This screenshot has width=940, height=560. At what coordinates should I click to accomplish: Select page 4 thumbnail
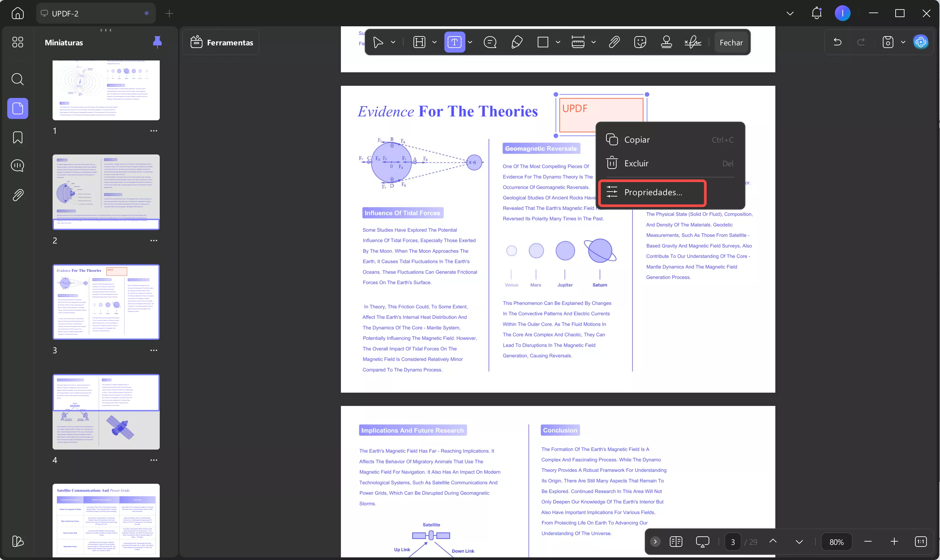106,411
